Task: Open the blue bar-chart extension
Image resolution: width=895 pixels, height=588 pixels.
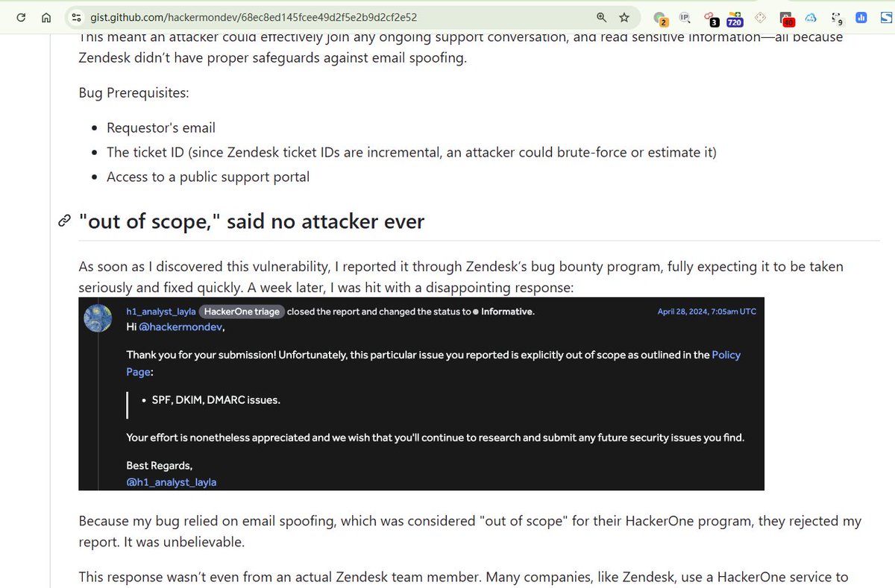Action: (x=861, y=17)
